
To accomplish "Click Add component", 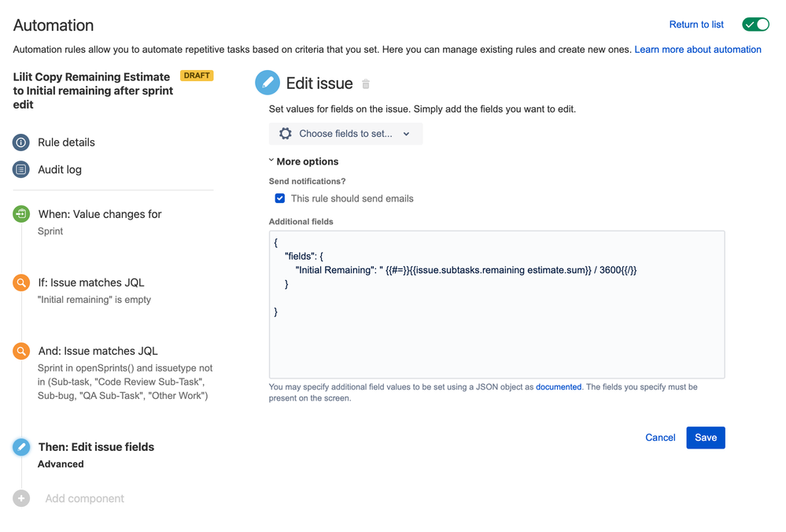I will (84, 498).
